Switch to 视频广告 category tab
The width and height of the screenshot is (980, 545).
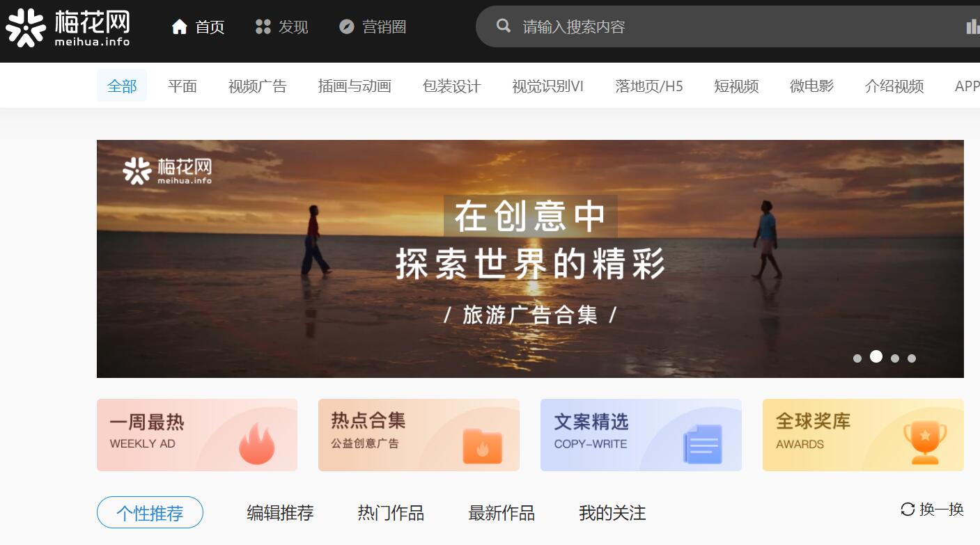tap(258, 86)
